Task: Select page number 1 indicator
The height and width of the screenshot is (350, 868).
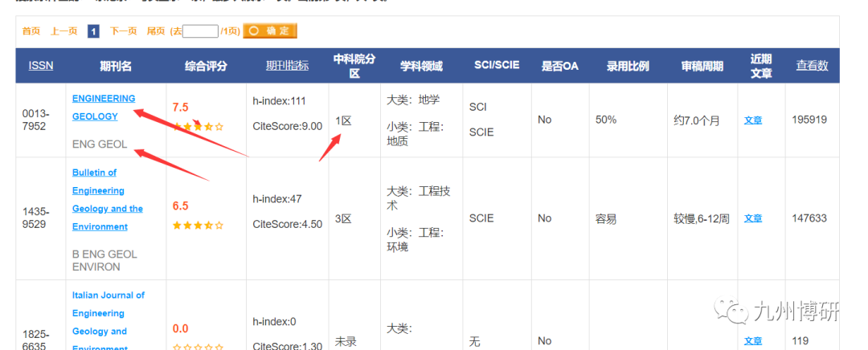Action: tap(93, 31)
